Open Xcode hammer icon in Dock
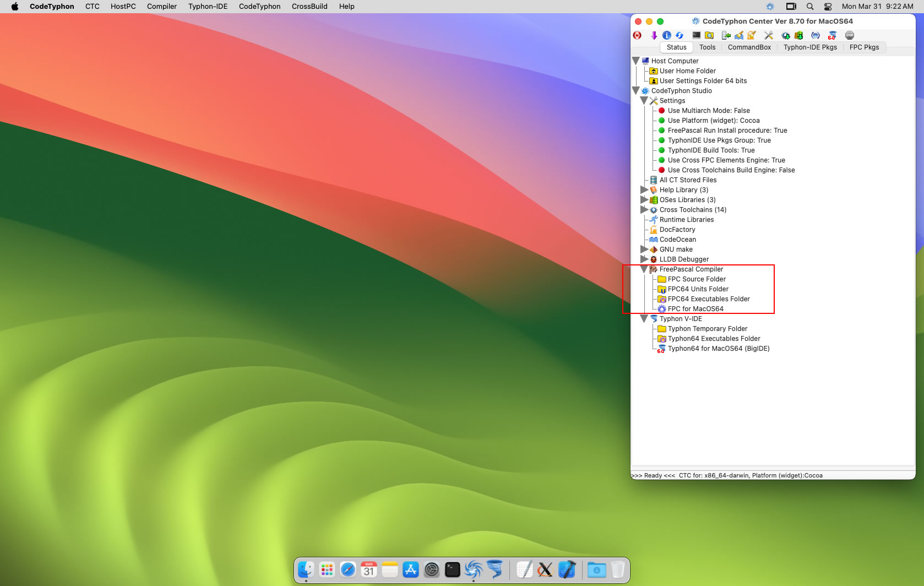 (566, 569)
